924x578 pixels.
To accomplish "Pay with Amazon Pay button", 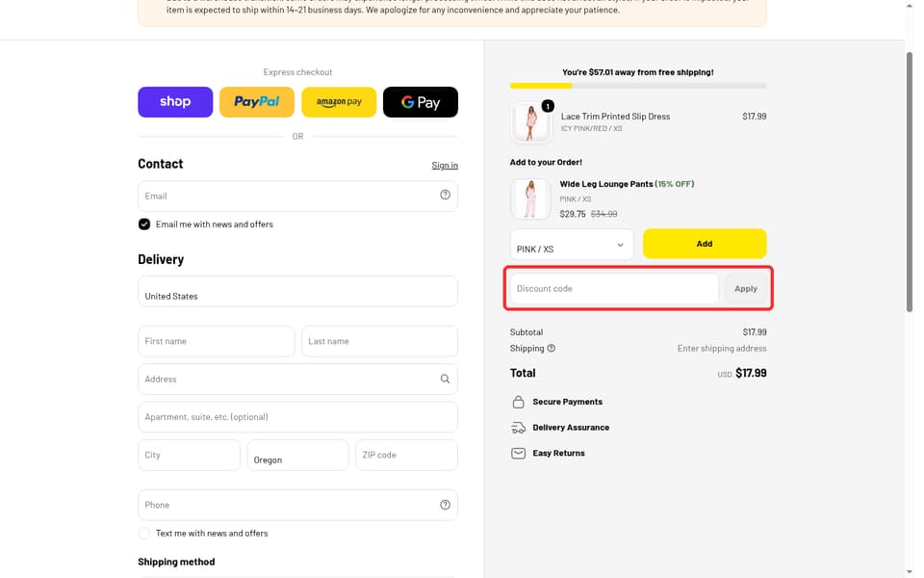I will click(x=339, y=102).
